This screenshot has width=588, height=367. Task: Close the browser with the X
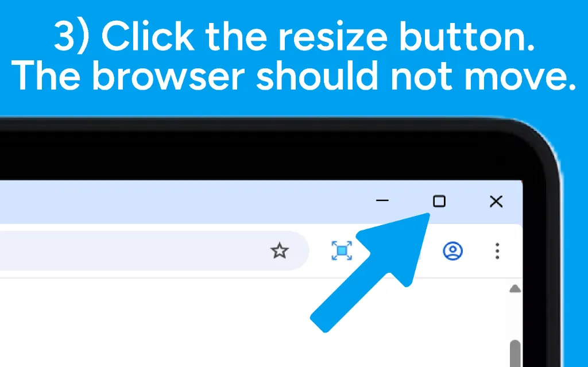tap(496, 201)
